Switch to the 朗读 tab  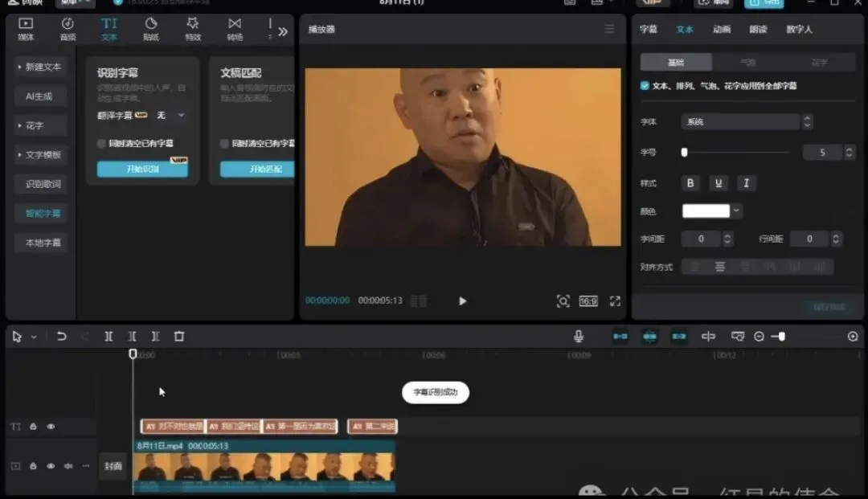[759, 29]
